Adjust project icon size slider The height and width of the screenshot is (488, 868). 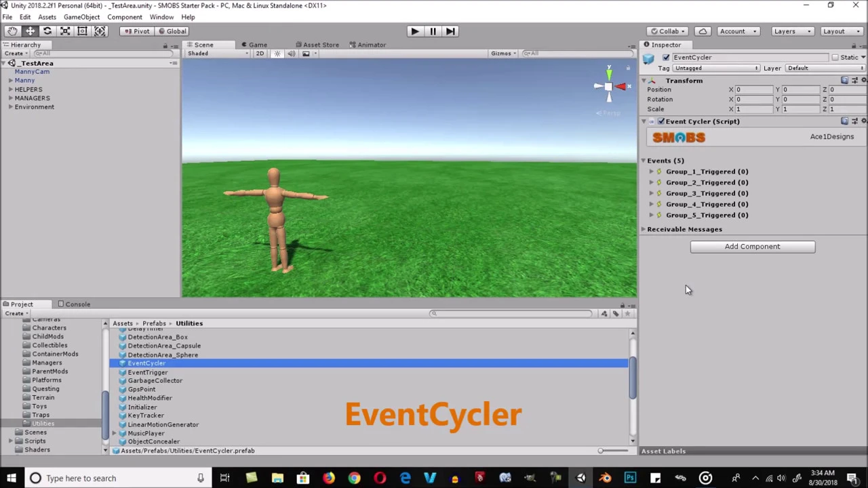(612, 451)
